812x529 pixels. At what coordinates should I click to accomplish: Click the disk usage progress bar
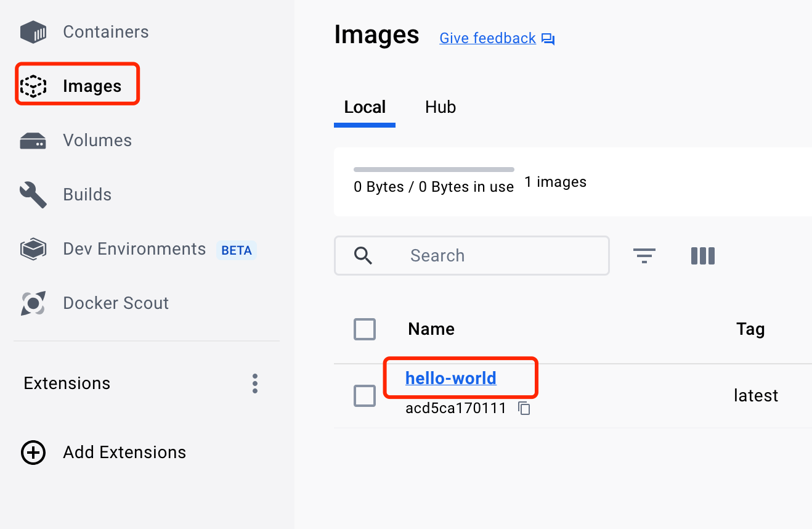click(434, 170)
